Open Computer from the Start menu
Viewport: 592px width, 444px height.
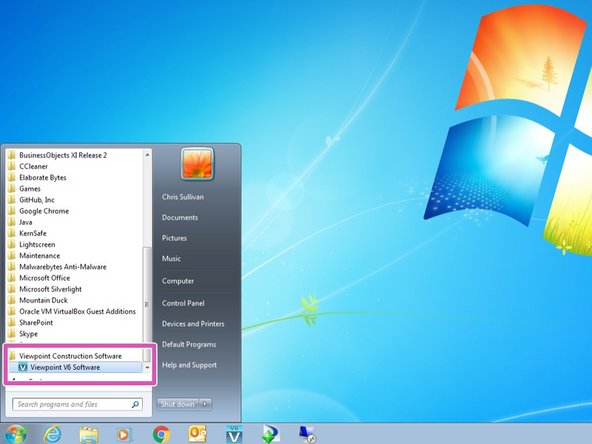[178, 281]
